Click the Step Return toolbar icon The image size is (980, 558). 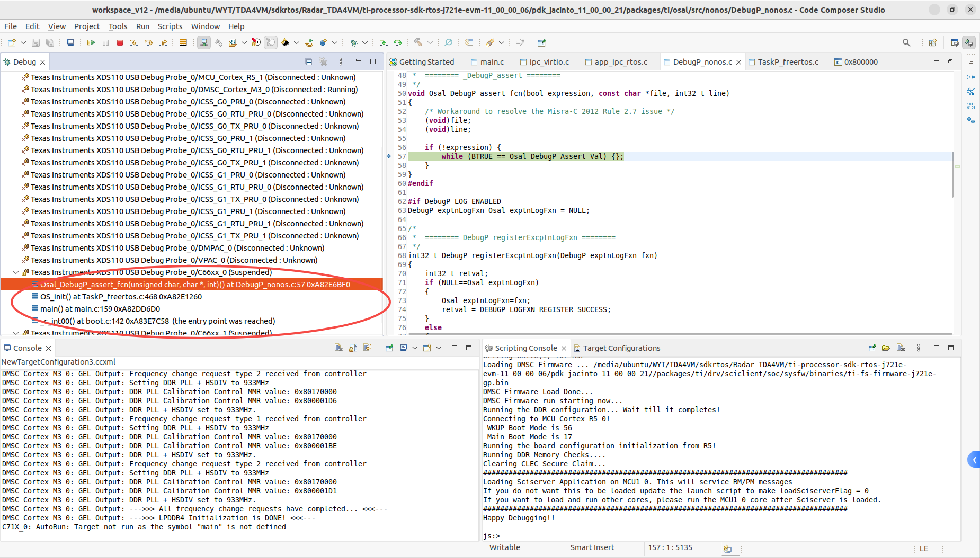163,42
